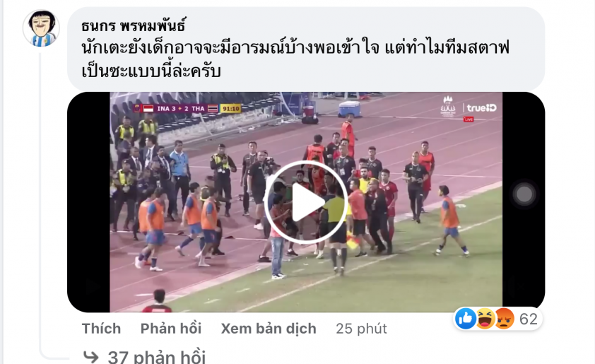
Task: Translate comment with Xem bản dịch
Action: coord(269,329)
